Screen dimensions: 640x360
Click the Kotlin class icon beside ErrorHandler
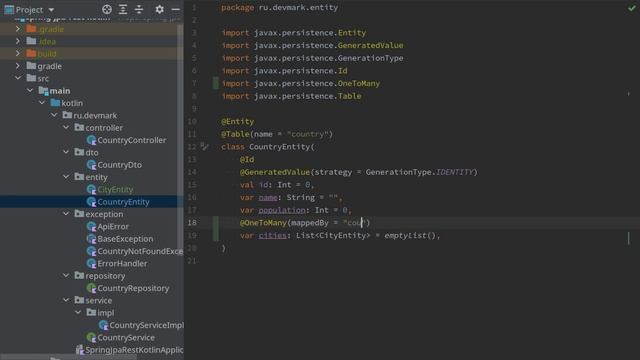(91, 263)
